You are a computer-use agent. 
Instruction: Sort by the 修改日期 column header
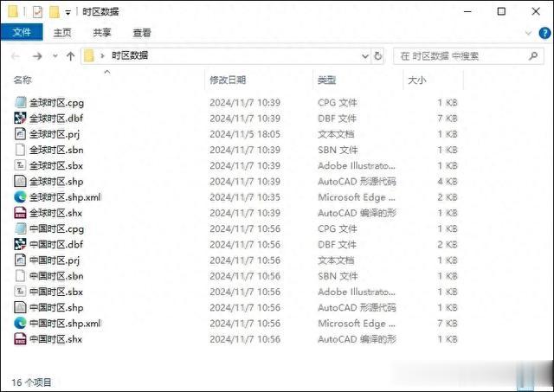point(228,80)
